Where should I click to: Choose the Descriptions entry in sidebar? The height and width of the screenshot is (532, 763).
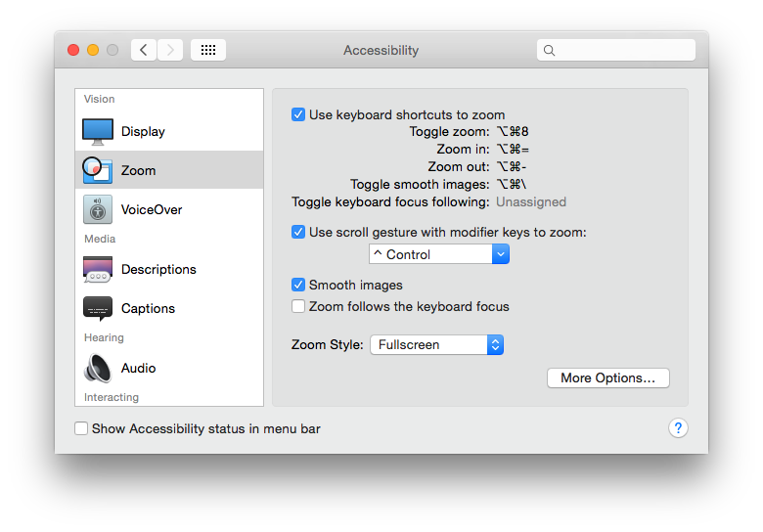point(158,269)
